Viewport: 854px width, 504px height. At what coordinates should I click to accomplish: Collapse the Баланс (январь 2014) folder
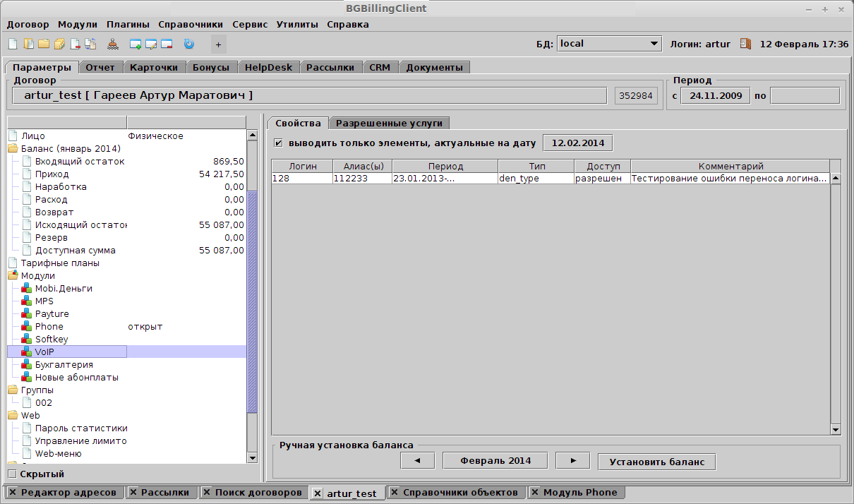(x=13, y=149)
